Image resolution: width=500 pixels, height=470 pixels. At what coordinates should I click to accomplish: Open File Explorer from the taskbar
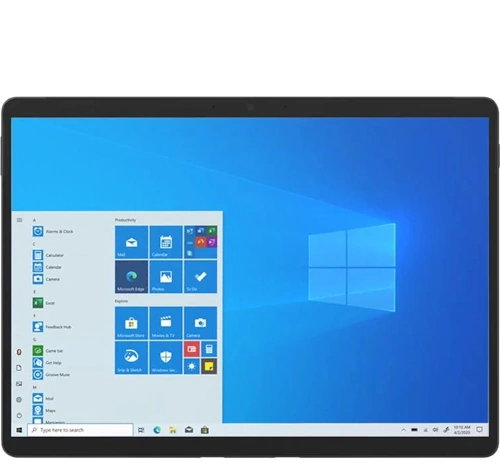173,430
